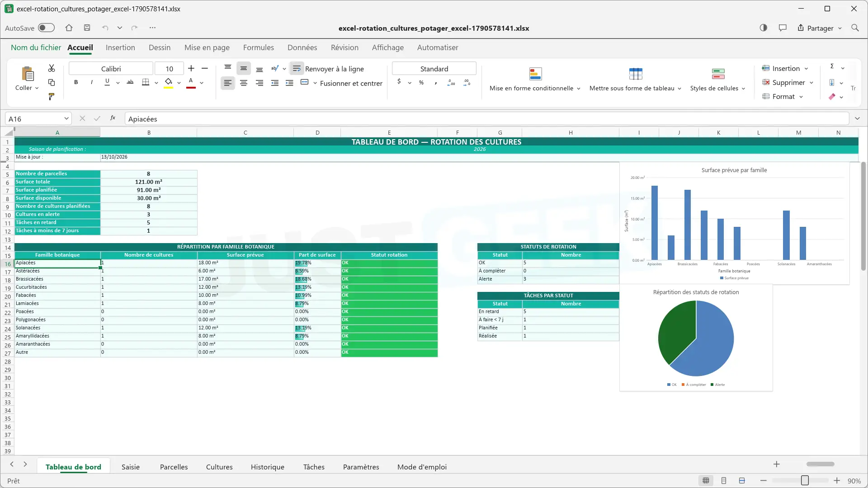
Task: Click the Coller paste button
Action: pyautogui.click(x=27, y=78)
